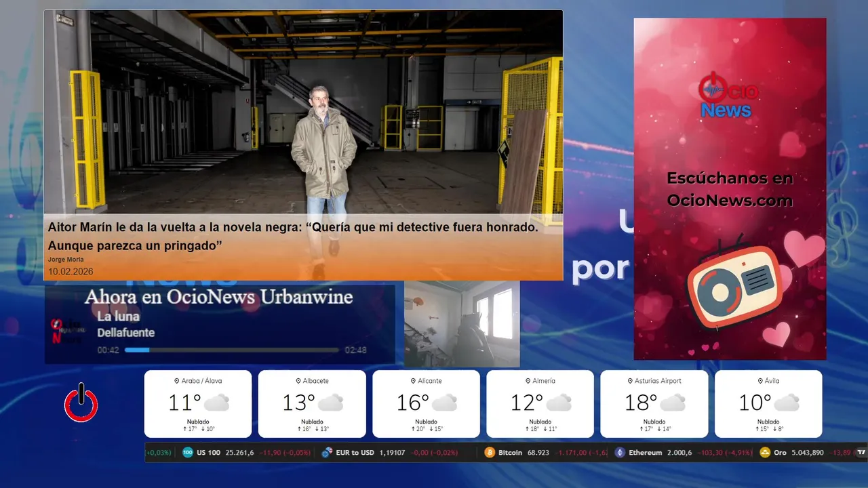Click the cloud icon on the Almería card
868x488 pixels.
559,403
